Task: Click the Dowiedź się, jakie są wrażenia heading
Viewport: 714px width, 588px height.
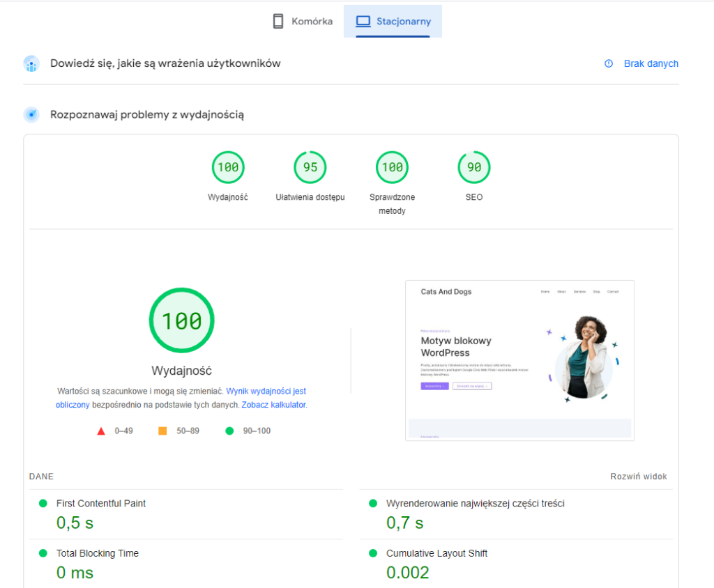Action: (165, 63)
